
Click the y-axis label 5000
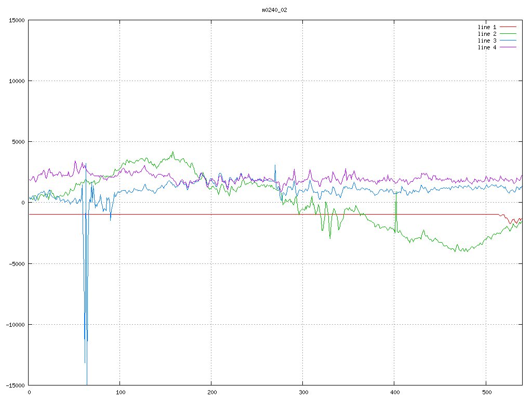pyautogui.click(x=19, y=142)
